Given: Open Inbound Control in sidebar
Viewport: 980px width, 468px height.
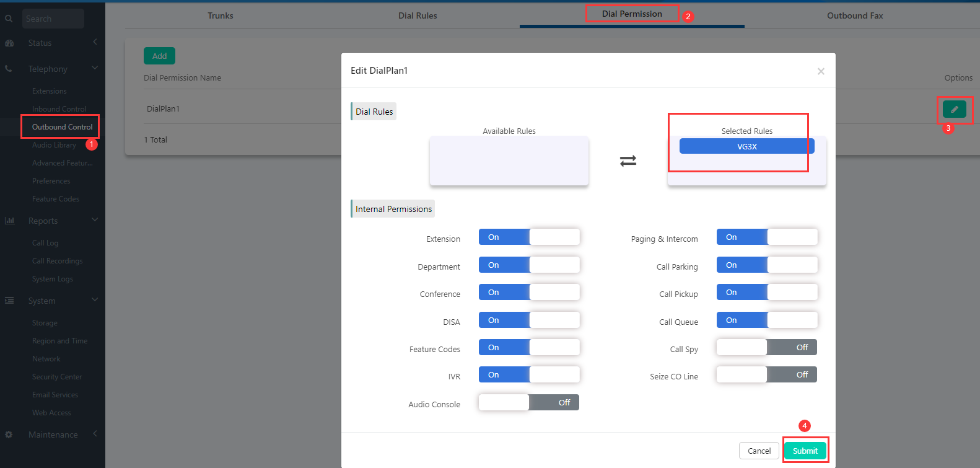Looking at the screenshot, I should coord(59,109).
